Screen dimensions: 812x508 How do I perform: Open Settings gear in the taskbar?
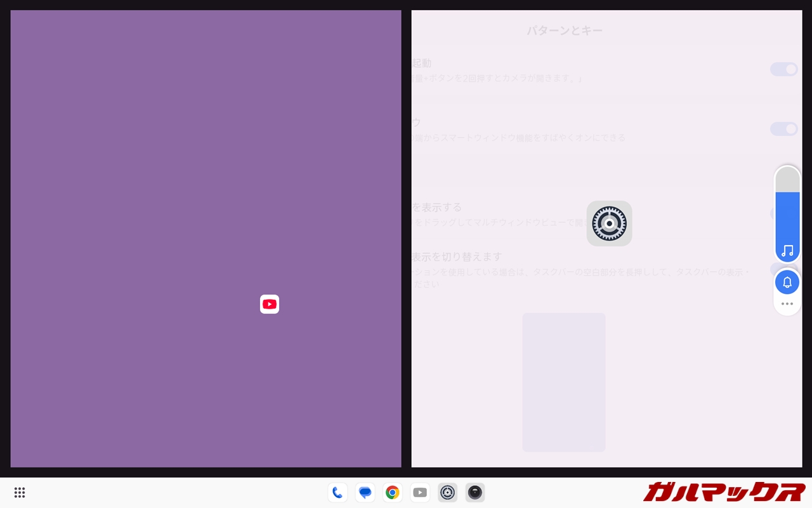(447, 493)
